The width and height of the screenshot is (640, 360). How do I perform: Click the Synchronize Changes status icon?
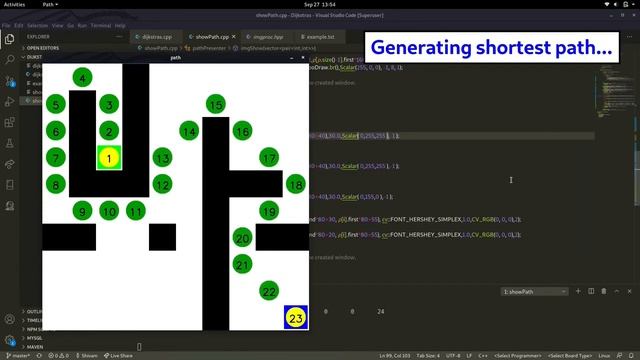tap(39, 356)
